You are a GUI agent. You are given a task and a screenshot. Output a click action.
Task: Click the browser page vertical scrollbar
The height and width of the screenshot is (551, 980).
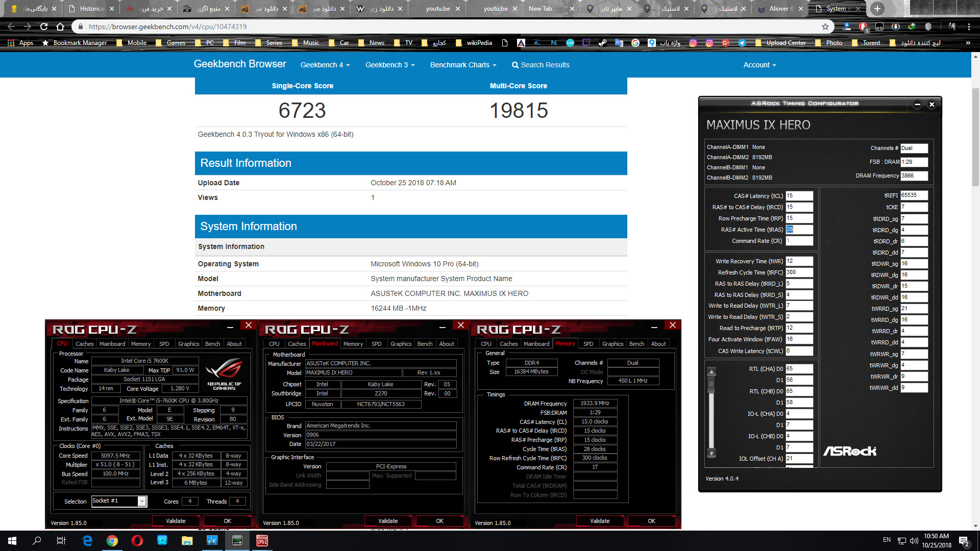975,138
